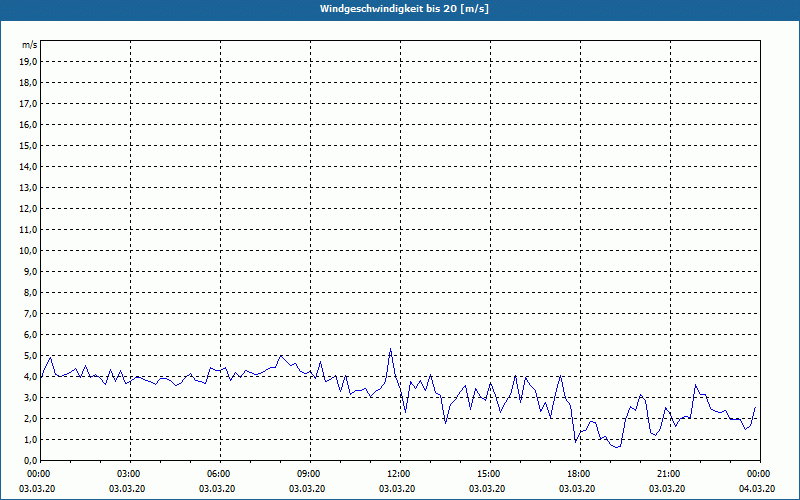Click the 03.03.20 date under 12:00

click(399, 488)
